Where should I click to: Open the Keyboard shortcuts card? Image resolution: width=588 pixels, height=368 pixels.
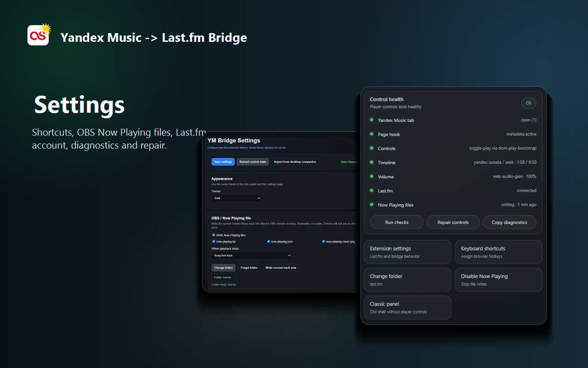pyautogui.click(x=498, y=252)
